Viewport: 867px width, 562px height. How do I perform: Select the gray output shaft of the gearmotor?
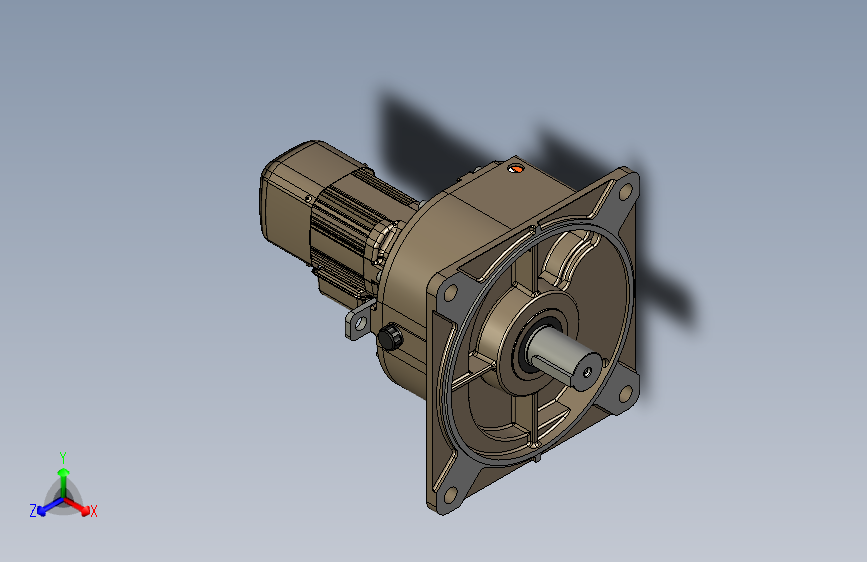point(564,358)
